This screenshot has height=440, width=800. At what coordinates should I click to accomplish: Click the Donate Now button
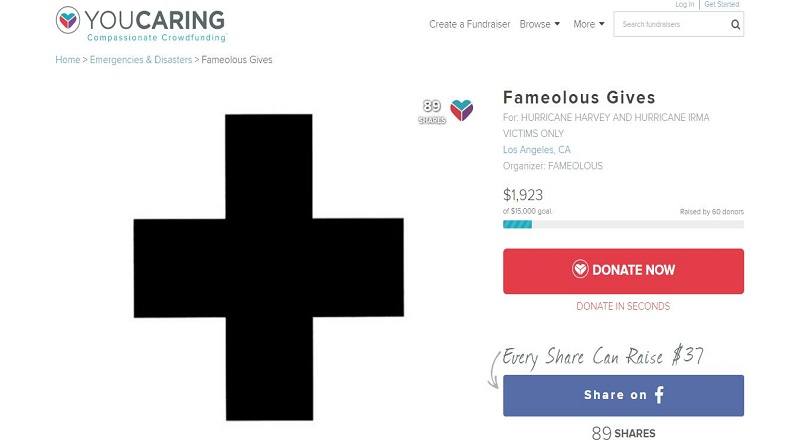[x=623, y=271]
